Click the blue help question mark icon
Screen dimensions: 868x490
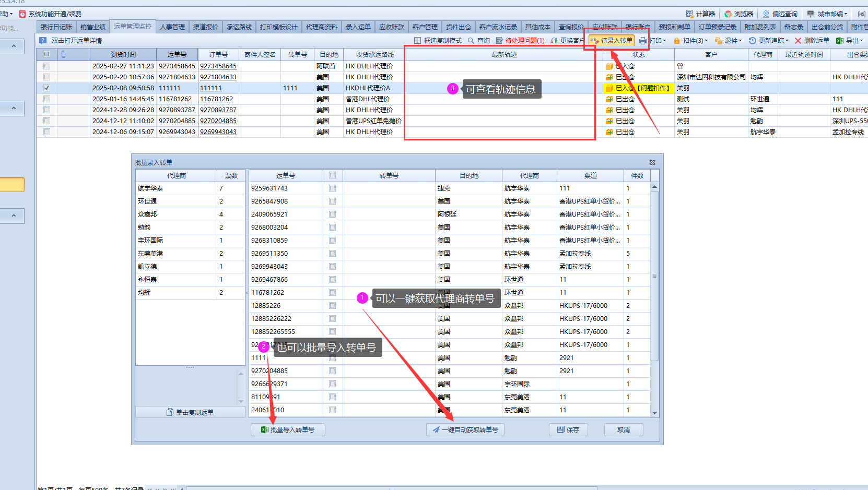[43, 41]
